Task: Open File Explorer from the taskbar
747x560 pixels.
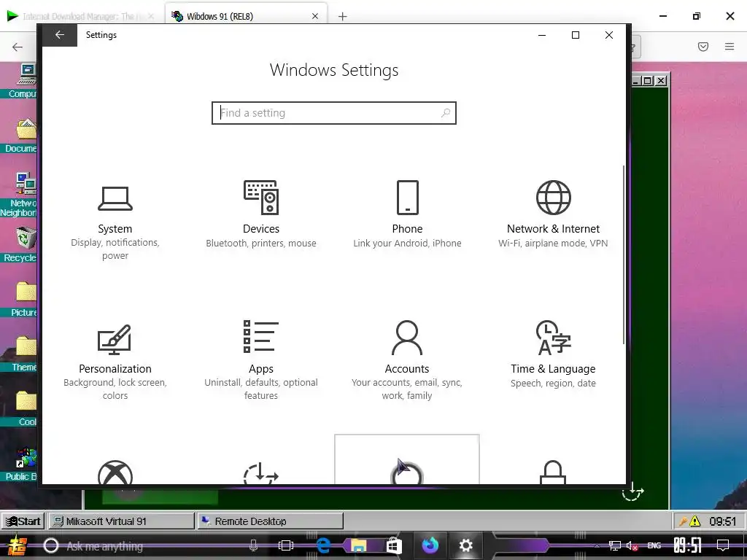Action: coord(358,545)
